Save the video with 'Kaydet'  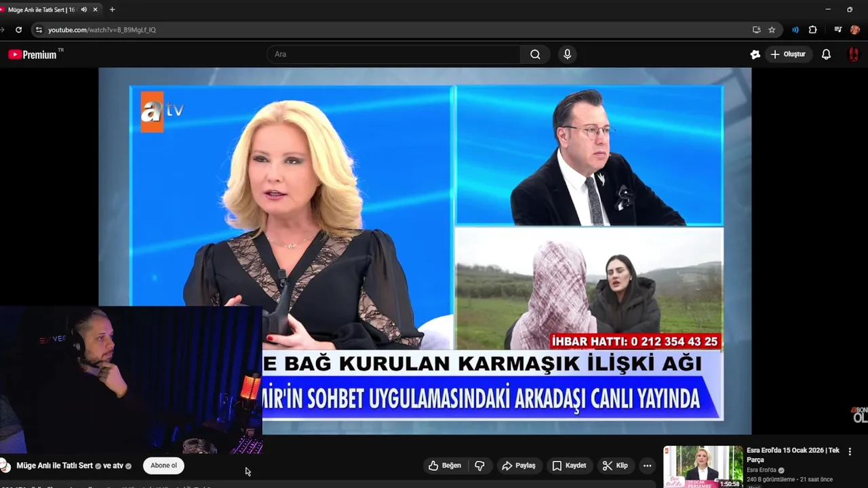tap(570, 466)
